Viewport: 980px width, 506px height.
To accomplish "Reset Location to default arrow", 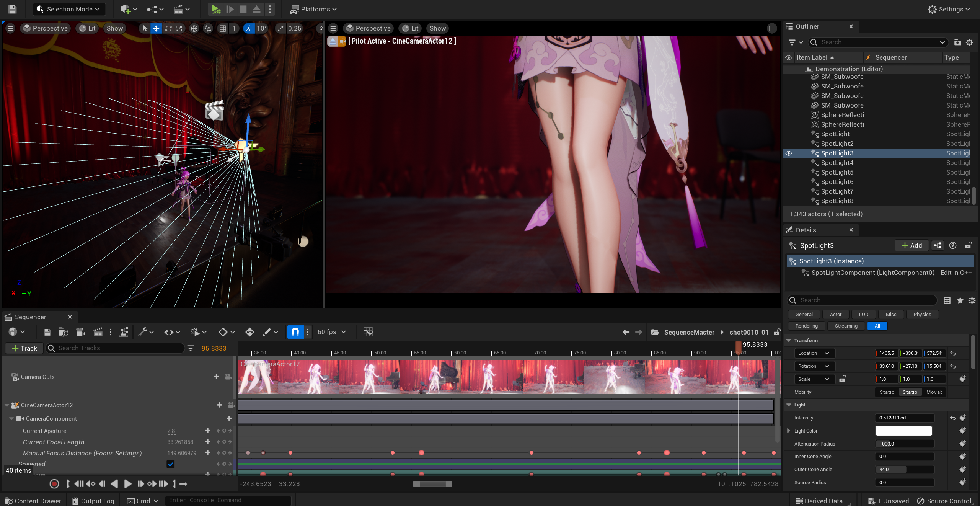I will pyautogui.click(x=953, y=353).
